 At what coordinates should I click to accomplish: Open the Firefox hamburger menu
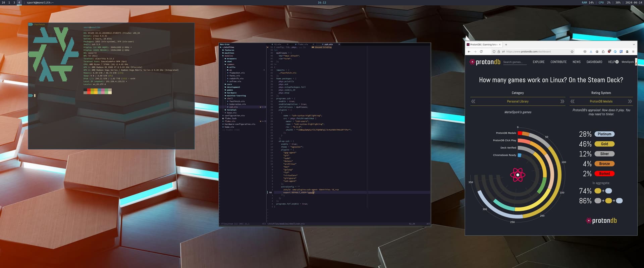(633, 52)
